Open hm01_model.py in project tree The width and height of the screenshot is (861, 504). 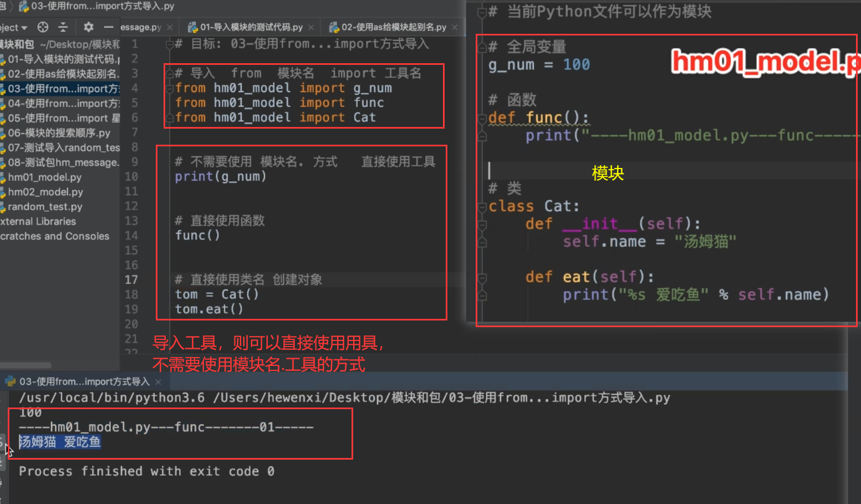click(44, 177)
